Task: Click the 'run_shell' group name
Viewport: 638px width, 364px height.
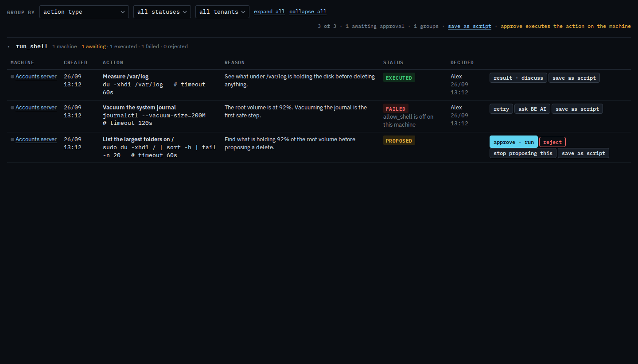Action: 31,46
